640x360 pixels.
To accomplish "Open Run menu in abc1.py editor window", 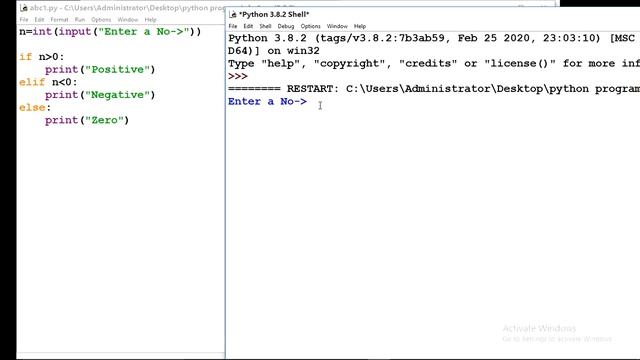I will click(x=80, y=20).
